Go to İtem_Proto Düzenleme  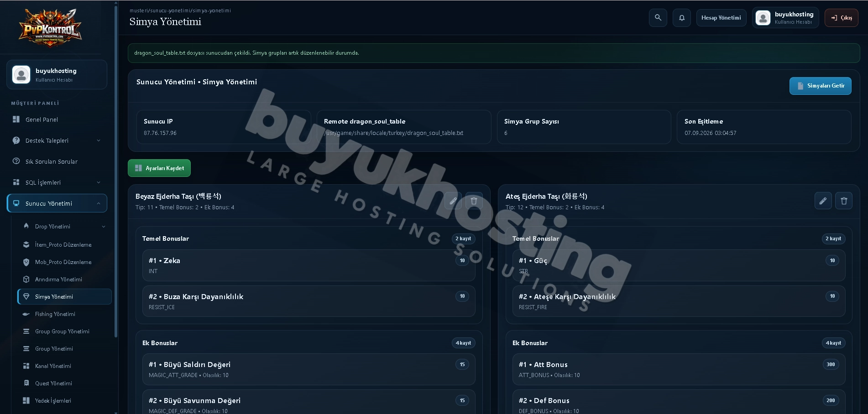(64, 245)
